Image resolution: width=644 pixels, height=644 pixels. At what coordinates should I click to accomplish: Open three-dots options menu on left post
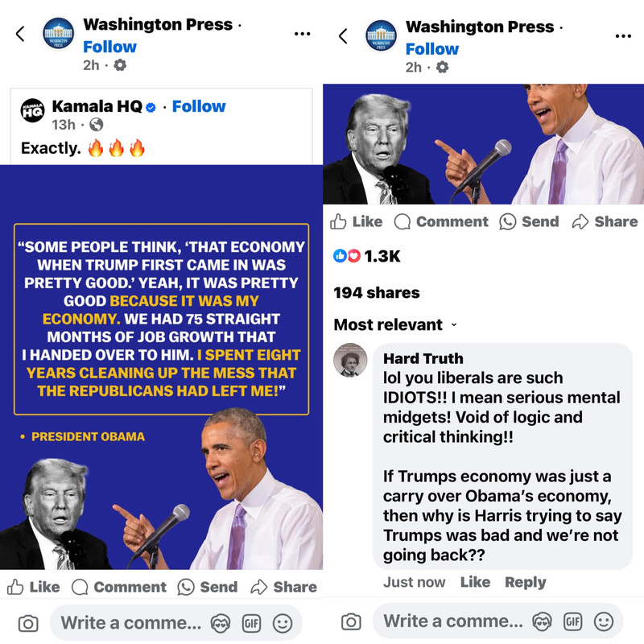click(x=303, y=34)
